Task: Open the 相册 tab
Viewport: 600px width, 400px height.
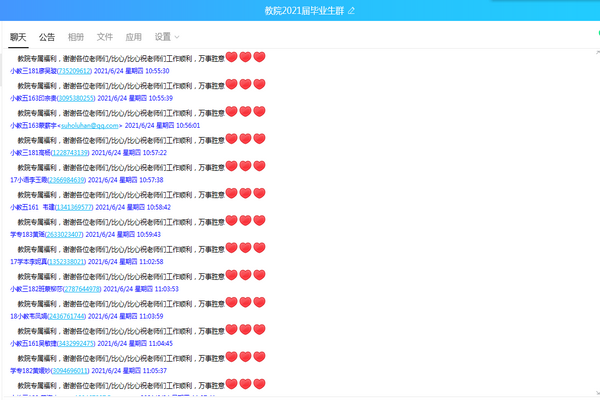Action: coord(76,37)
